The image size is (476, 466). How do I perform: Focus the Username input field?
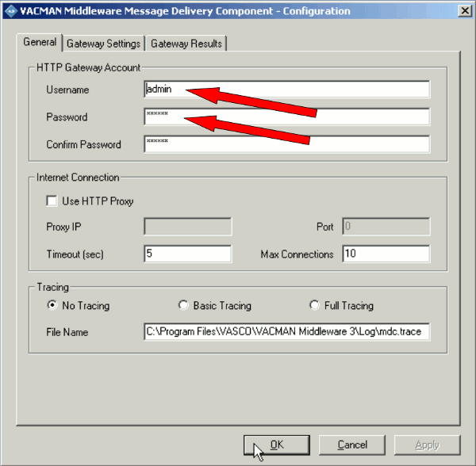click(x=287, y=89)
